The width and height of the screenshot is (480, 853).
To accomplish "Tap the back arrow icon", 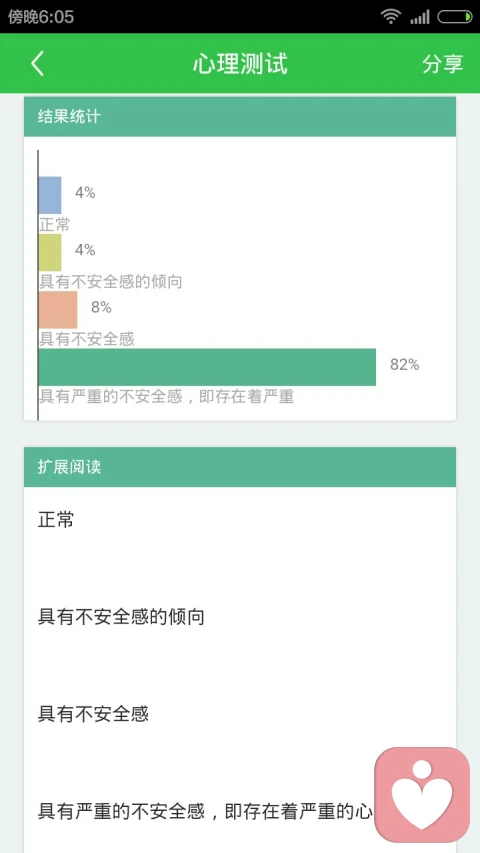I will click(37, 64).
